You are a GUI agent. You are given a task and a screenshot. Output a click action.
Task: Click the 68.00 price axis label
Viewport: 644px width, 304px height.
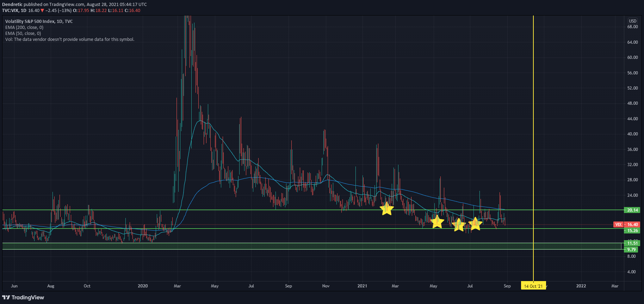point(632,27)
